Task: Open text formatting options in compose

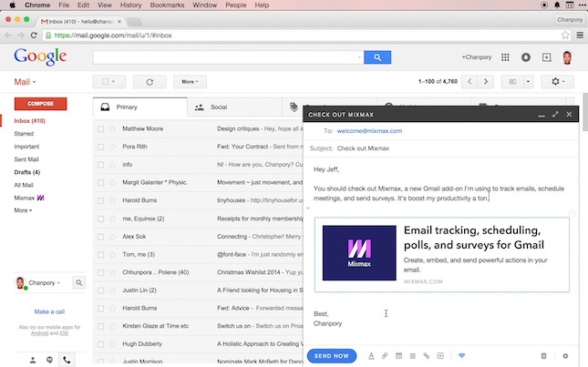Action: tap(371, 356)
